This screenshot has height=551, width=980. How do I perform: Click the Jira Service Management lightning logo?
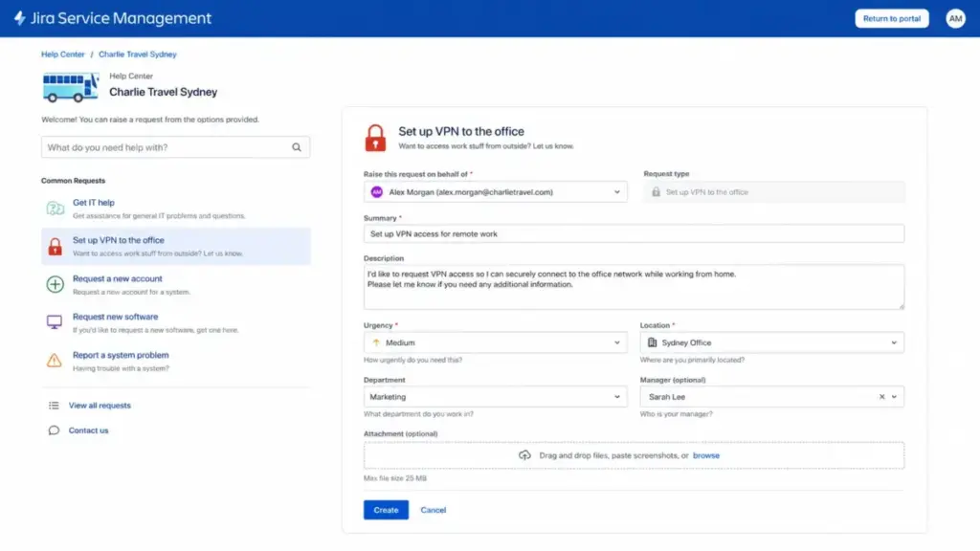20,18
